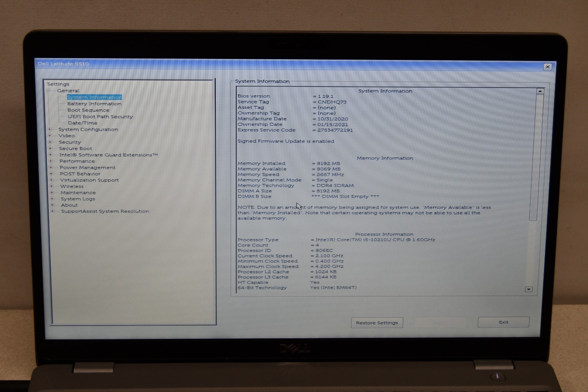Viewport: 588px width, 392px height.
Task: Expand the Security section
Action: pyautogui.click(x=50, y=142)
